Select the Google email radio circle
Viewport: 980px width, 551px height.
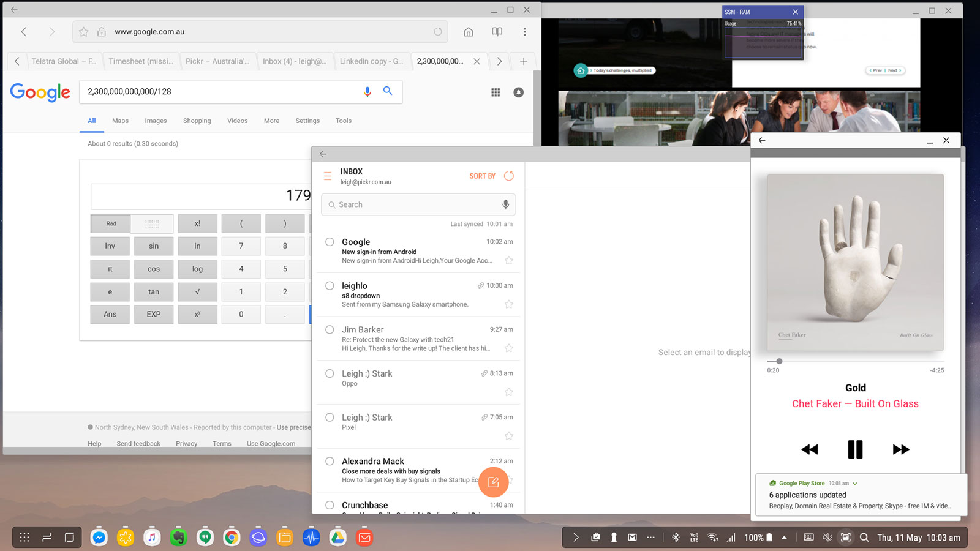tap(330, 242)
